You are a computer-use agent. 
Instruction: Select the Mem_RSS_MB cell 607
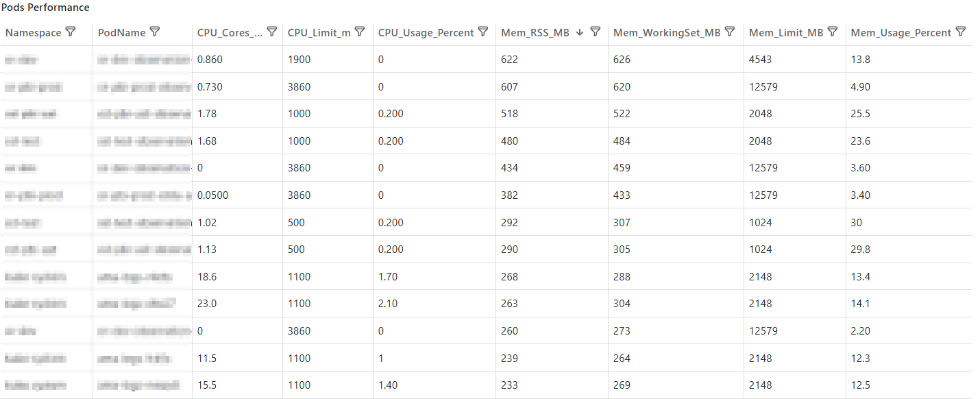click(x=509, y=87)
